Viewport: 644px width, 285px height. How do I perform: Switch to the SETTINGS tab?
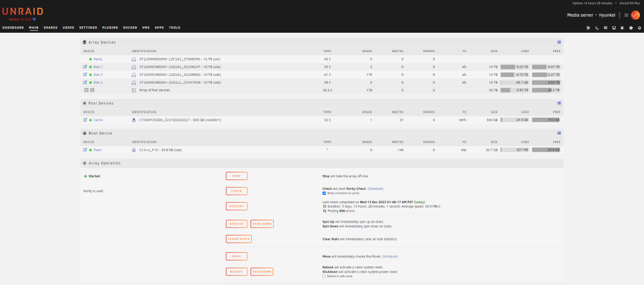tap(88, 28)
